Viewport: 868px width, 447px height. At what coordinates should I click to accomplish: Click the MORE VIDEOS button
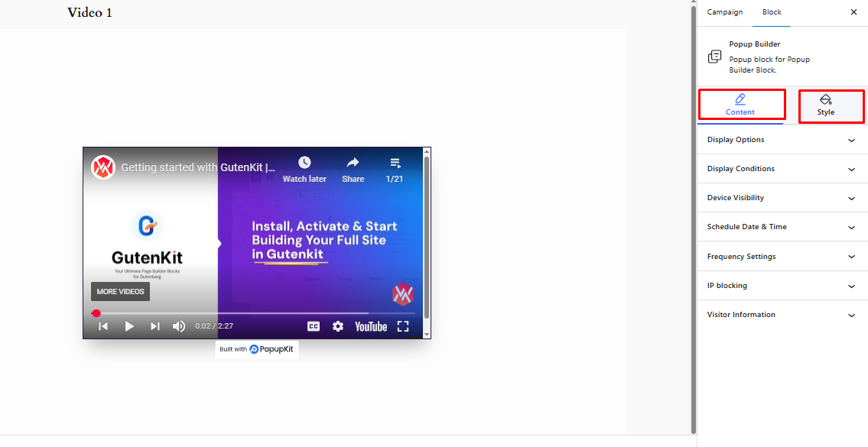coord(120,292)
